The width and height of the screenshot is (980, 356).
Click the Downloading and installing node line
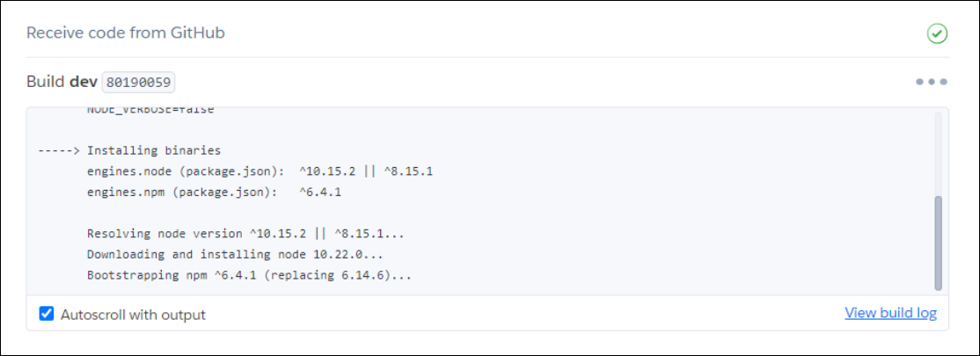pyautogui.click(x=234, y=255)
